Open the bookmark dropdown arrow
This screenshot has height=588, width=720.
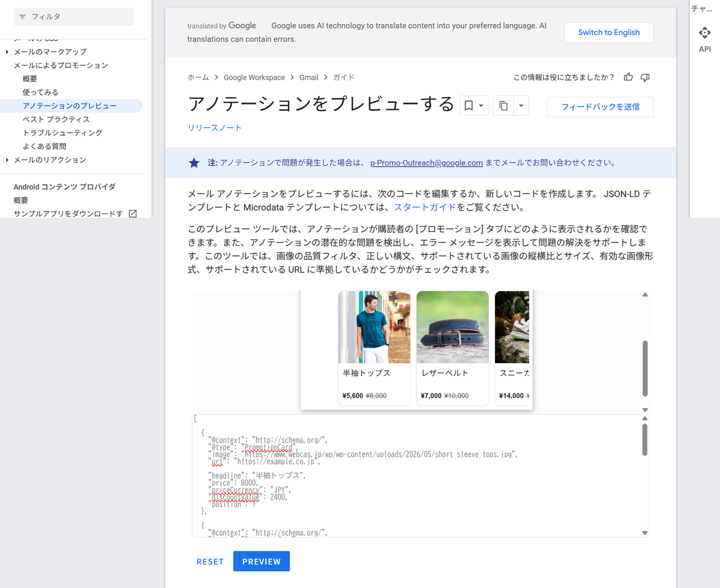[x=481, y=106]
